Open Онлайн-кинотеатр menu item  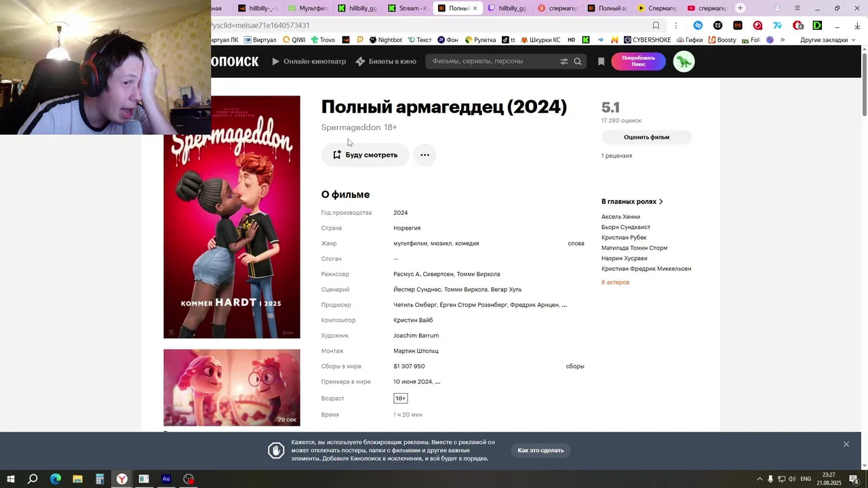pyautogui.click(x=309, y=61)
